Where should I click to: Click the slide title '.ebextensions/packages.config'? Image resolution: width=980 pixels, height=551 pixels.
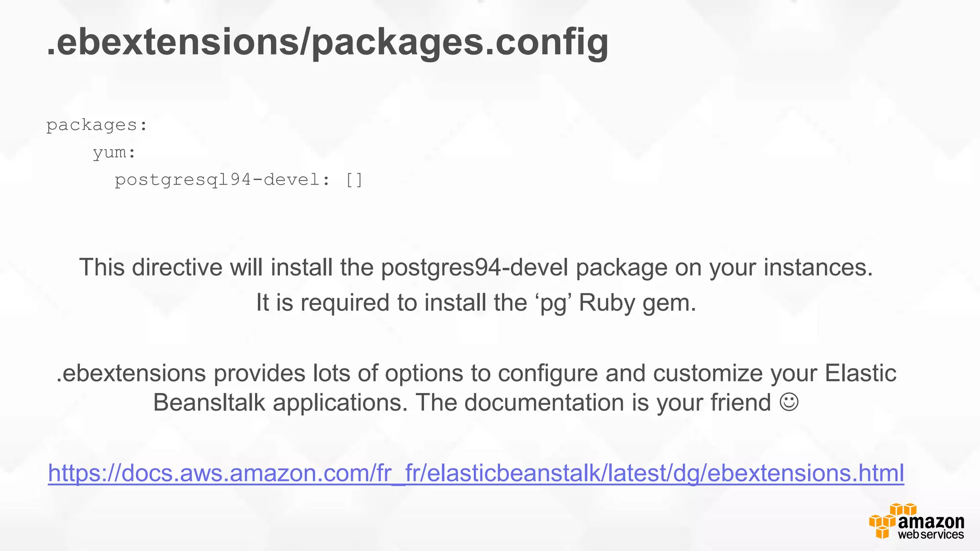[327, 42]
